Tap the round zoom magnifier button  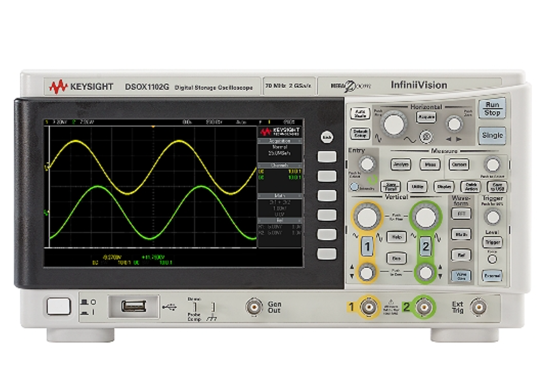click(x=426, y=136)
